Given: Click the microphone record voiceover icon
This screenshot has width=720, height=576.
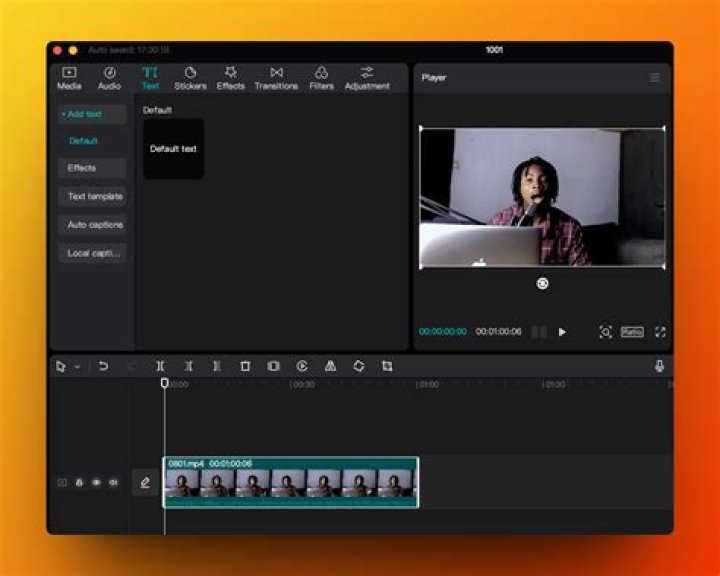Looking at the screenshot, I should coord(659,366).
